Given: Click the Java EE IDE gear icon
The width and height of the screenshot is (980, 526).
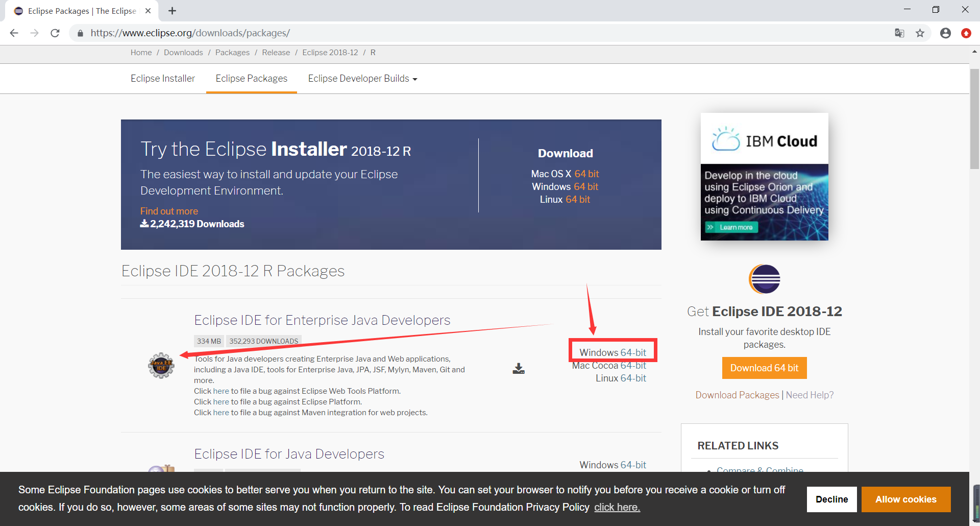Looking at the screenshot, I should click(x=161, y=366).
